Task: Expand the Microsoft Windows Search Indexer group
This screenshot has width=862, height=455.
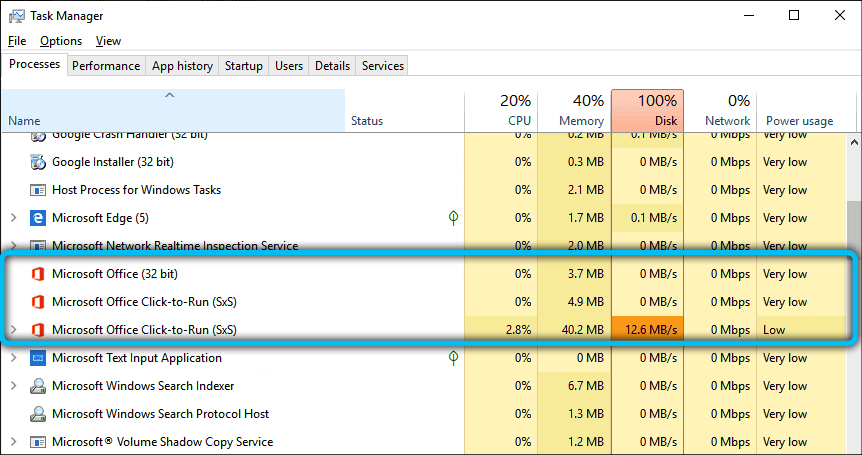Action: [13, 386]
